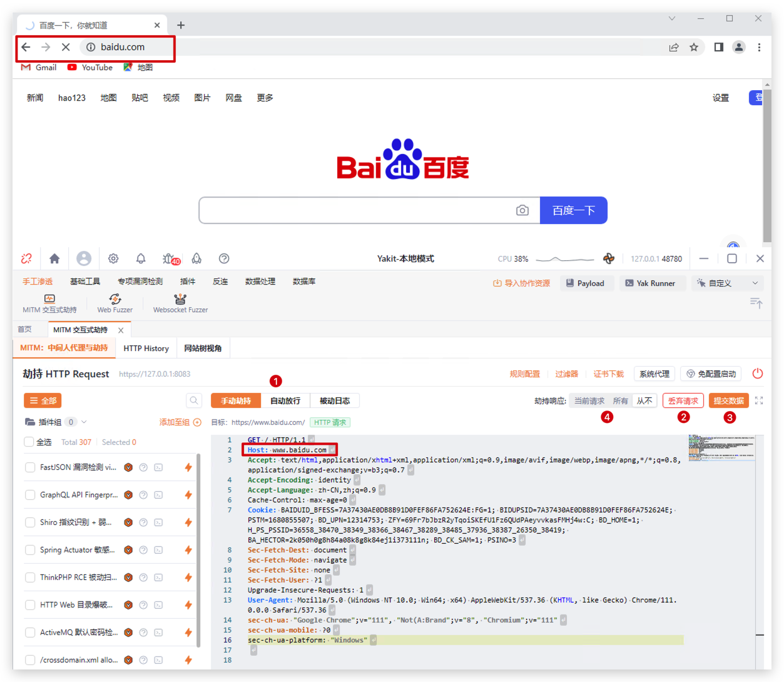
Task: Open the notification bell icon
Action: click(141, 258)
